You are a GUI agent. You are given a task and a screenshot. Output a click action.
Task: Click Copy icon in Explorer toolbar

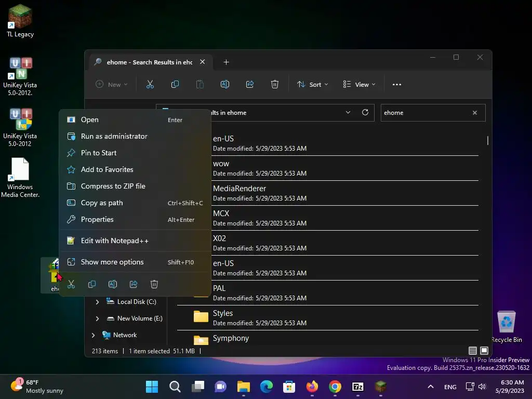(175, 85)
